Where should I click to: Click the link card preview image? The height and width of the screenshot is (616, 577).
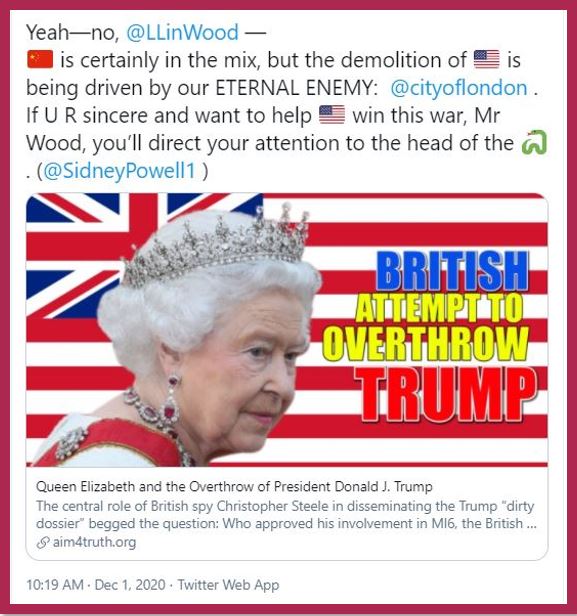click(x=287, y=330)
